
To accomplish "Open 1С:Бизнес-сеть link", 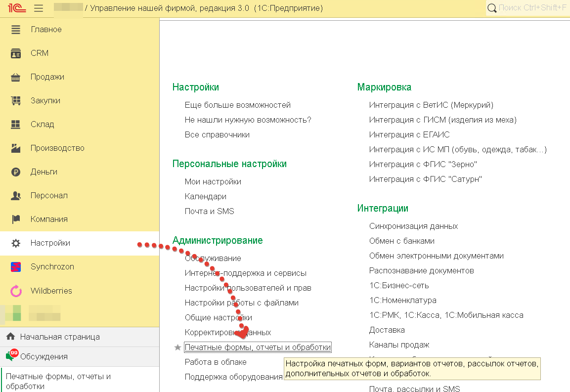I will [x=399, y=286].
